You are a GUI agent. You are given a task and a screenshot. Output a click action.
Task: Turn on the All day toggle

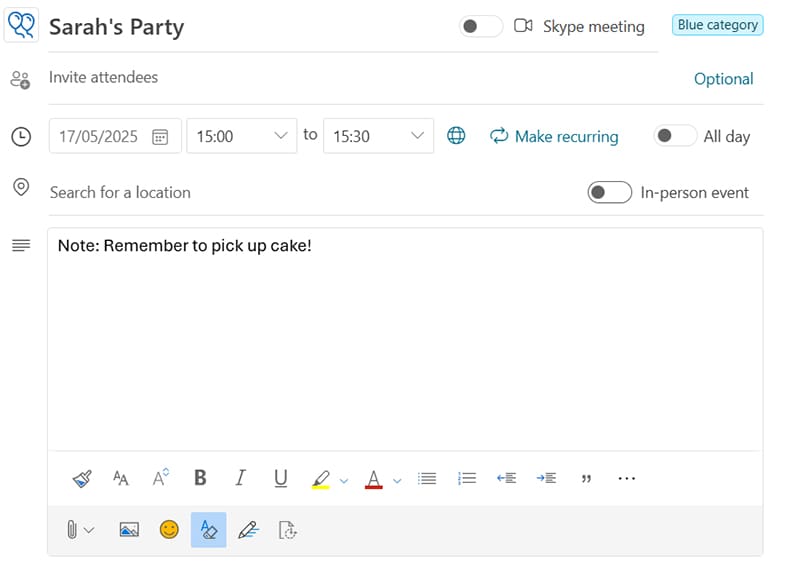point(674,136)
